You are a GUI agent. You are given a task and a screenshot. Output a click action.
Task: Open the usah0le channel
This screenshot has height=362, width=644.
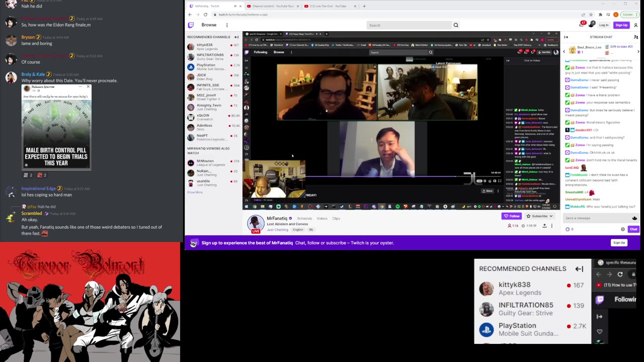tap(213, 183)
